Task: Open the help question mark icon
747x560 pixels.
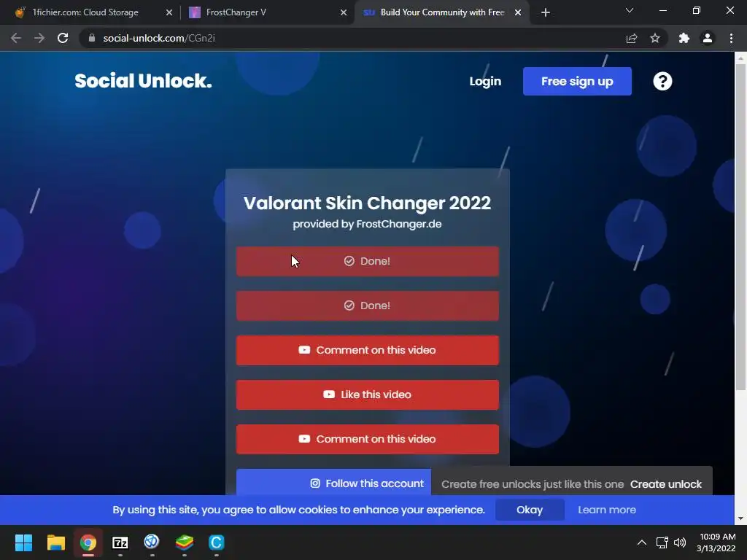Action: tap(662, 82)
